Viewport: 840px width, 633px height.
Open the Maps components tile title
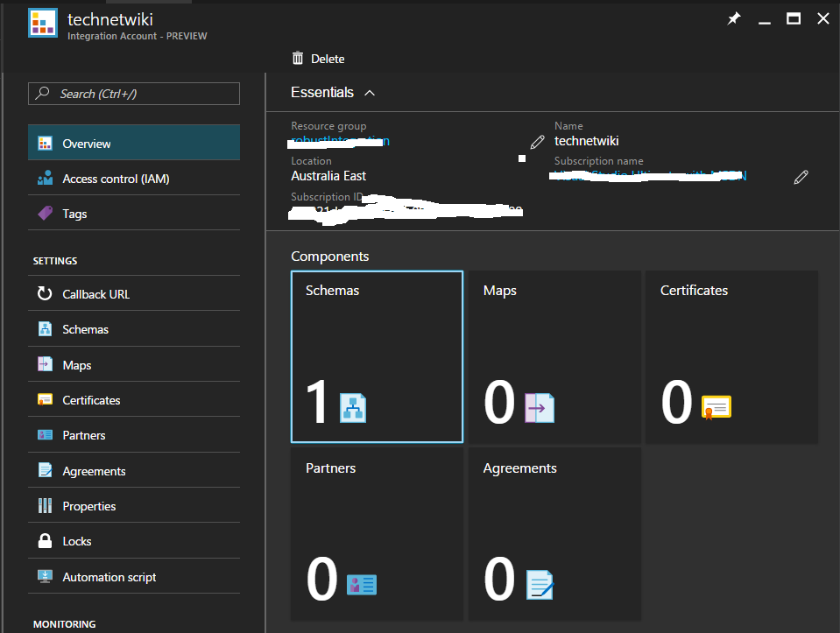tap(500, 291)
